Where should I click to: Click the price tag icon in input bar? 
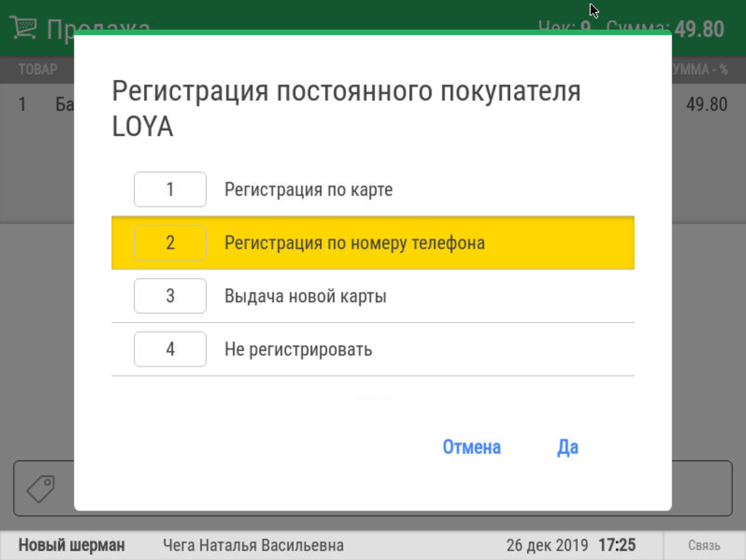[41, 488]
